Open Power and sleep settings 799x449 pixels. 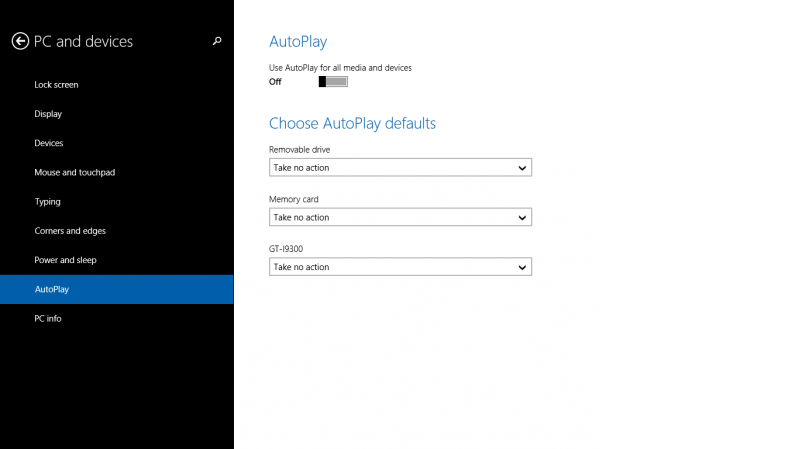(x=65, y=260)
